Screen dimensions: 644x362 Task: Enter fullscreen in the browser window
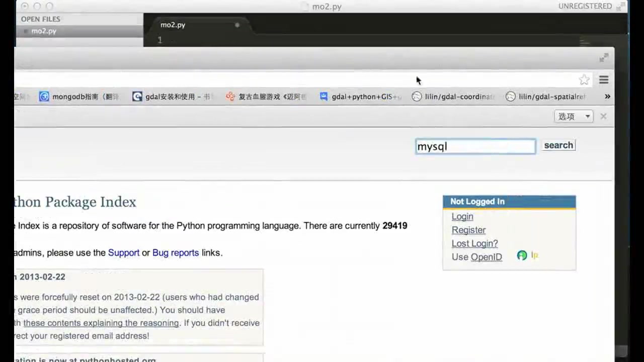(x=604, y=58)
